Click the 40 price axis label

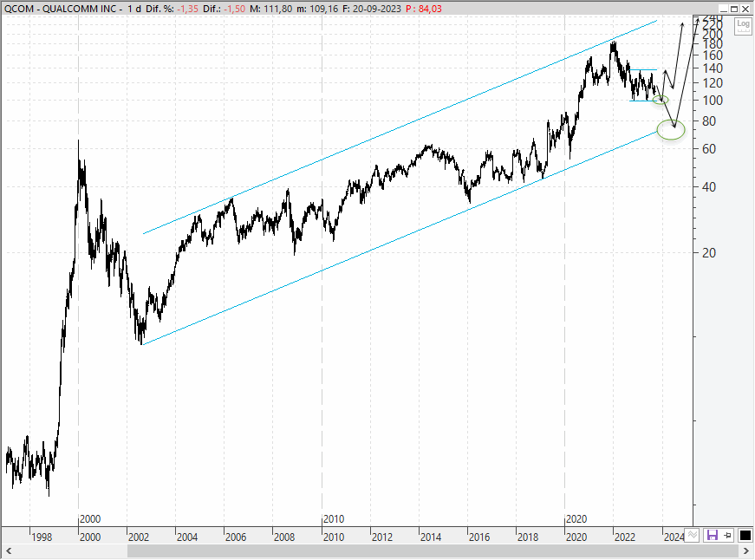coord(709,187)
